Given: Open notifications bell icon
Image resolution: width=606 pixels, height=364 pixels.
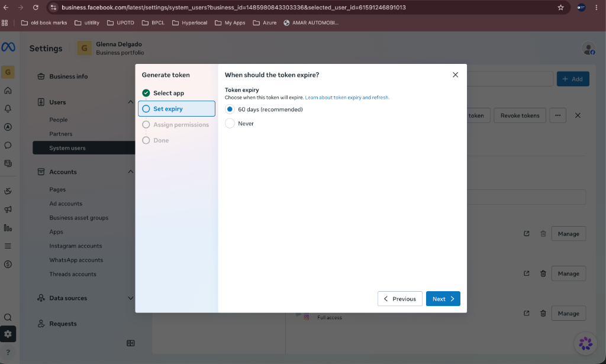Looking at the screenshot, I should [8, 108].
